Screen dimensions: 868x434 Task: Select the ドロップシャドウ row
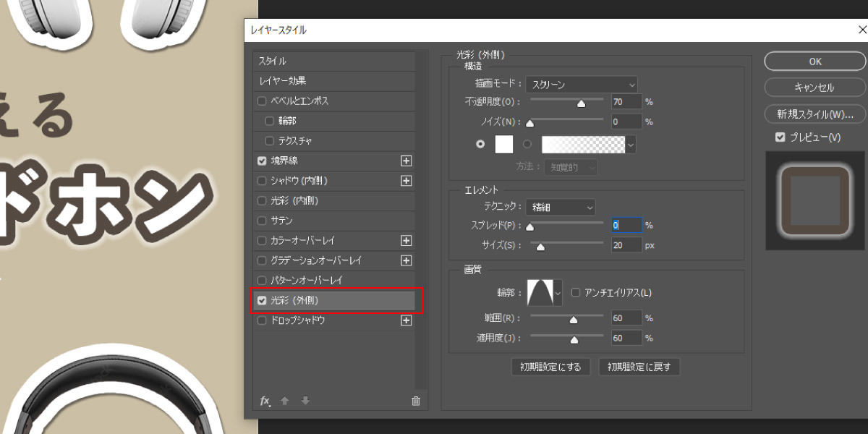click(x=334, y=320)
